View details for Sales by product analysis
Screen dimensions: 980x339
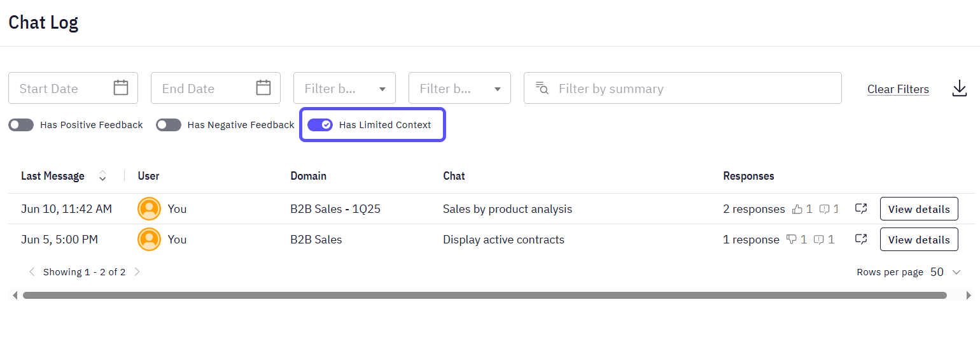pos(919,209)
